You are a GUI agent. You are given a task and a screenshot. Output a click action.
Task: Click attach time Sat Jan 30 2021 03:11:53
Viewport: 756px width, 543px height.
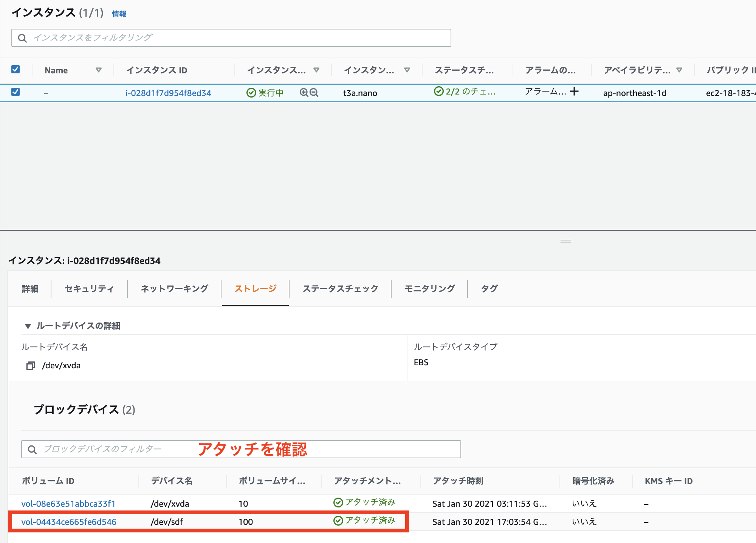tap(490, 504)
